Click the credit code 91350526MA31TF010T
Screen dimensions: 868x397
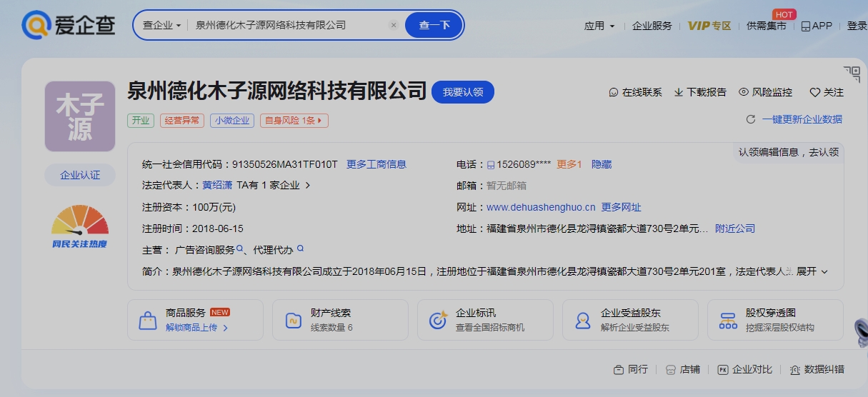[284, 164]
